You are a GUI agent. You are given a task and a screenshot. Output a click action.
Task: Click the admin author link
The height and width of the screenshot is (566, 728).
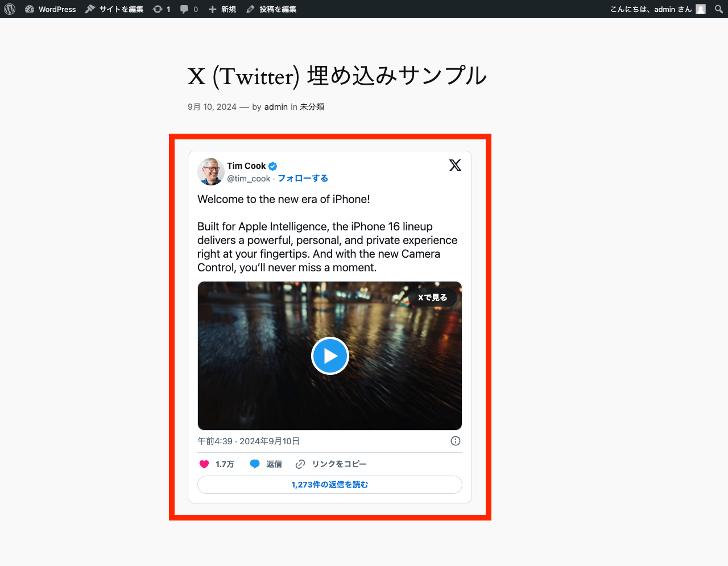point(276,107)
